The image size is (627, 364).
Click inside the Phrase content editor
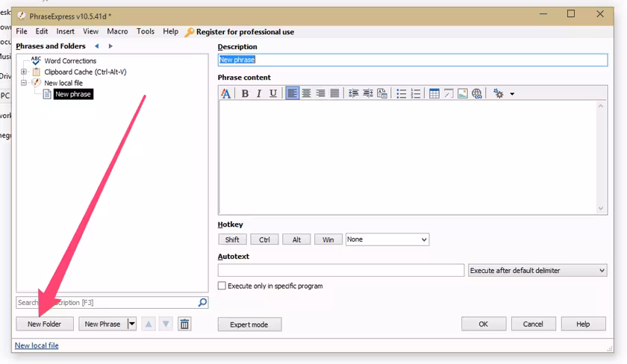407,157
